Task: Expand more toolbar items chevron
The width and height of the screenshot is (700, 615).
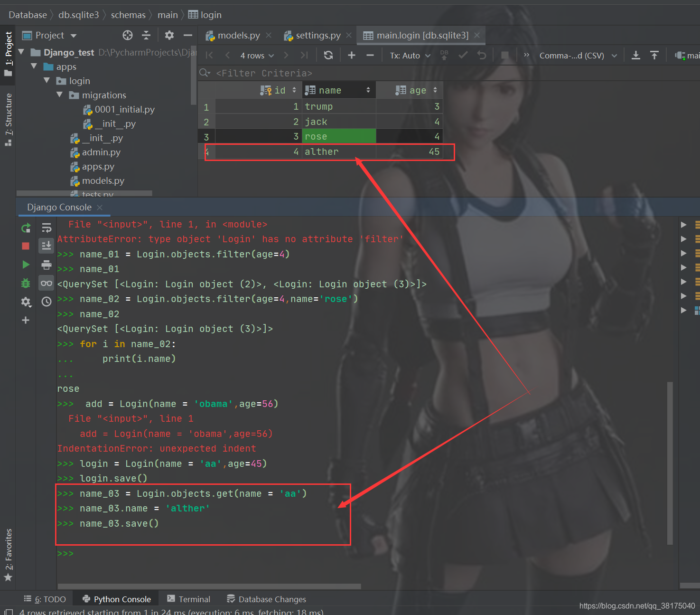Action: click(x=526, y=55)
